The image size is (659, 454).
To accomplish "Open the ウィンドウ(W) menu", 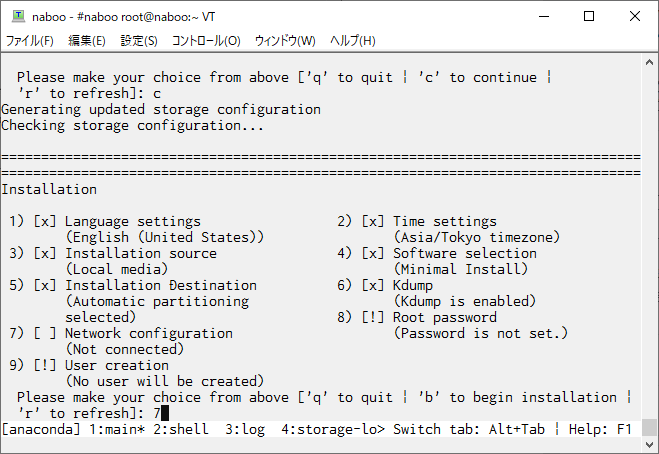I will [285, 41].
